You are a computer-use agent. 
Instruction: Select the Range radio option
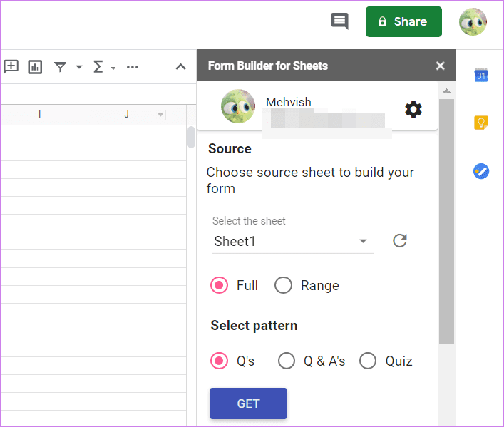283,285
